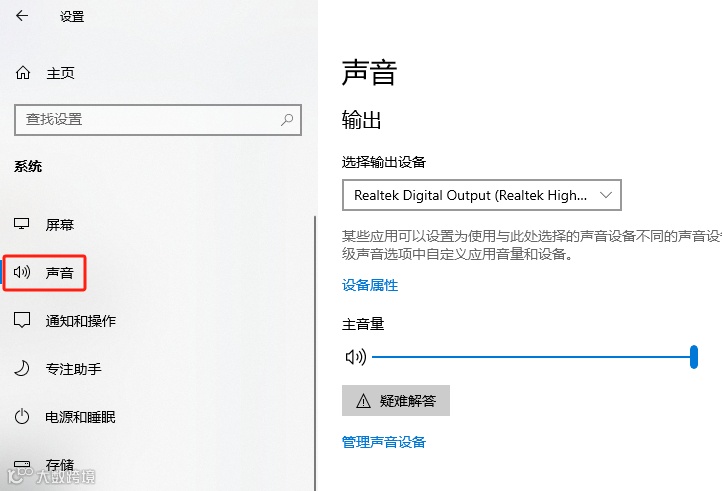Open the 设备属性 link
Image resolution: width=722 pixels, height=491 pixels.
(x=370, y=285)
